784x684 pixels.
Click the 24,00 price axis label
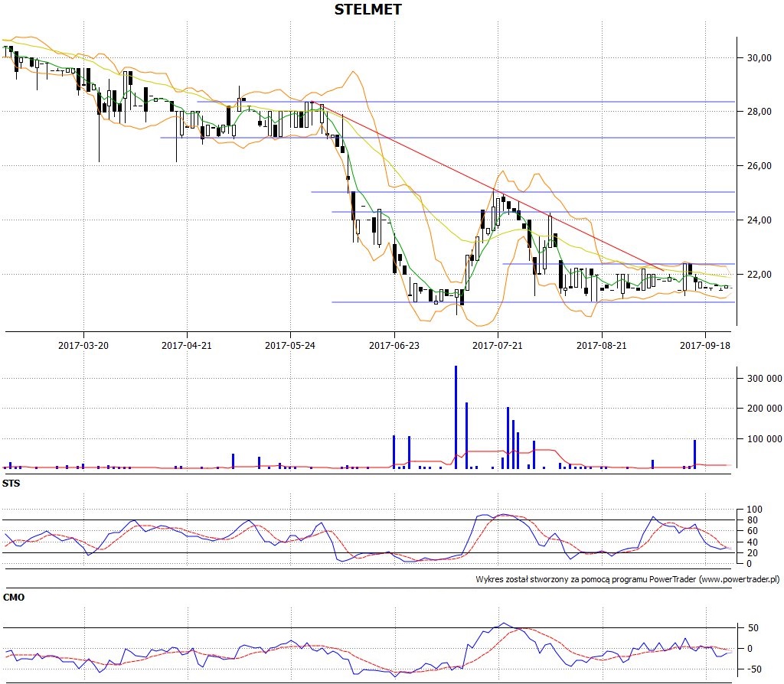click(x=759, y=220)
